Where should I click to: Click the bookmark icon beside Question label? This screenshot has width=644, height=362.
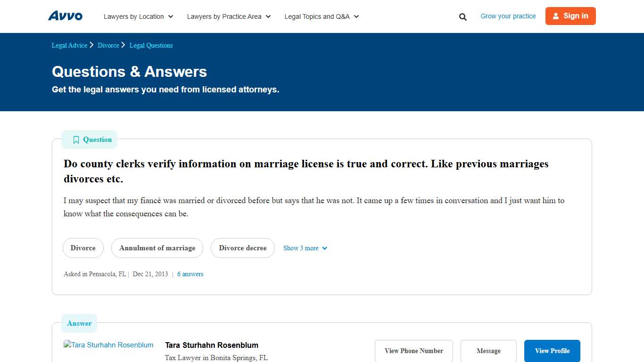pyautogui.click(x=76, y=140)
